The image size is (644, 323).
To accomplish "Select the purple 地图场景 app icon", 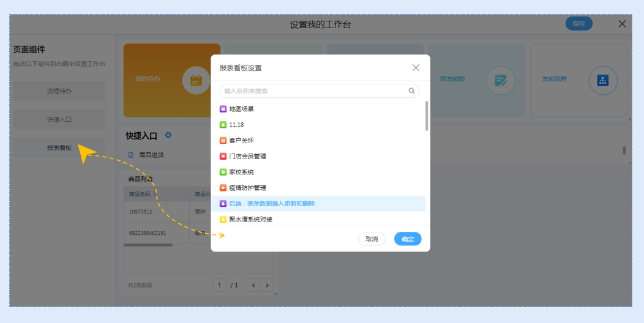I will pos(223,109).
